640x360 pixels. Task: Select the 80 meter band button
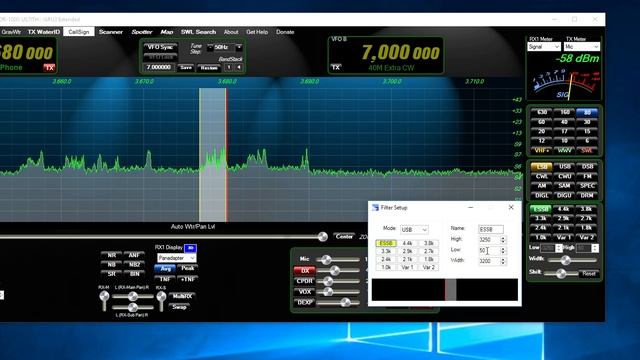(x=587, y=112)
